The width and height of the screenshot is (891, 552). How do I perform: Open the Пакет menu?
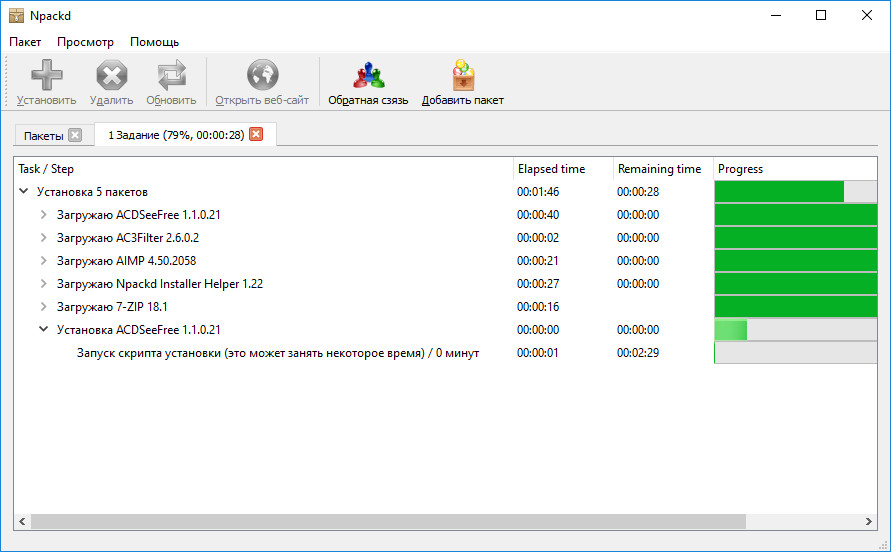click(25, 42)
